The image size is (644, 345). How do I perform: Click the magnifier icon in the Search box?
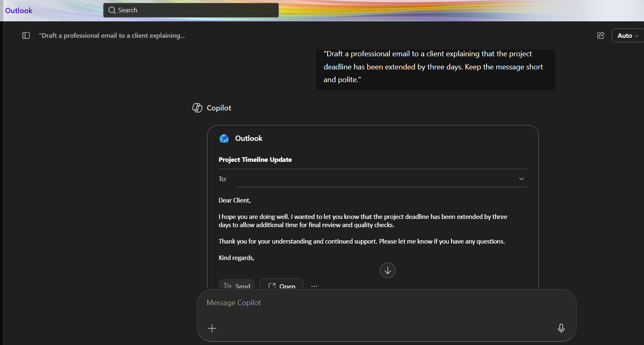(112, 10)
